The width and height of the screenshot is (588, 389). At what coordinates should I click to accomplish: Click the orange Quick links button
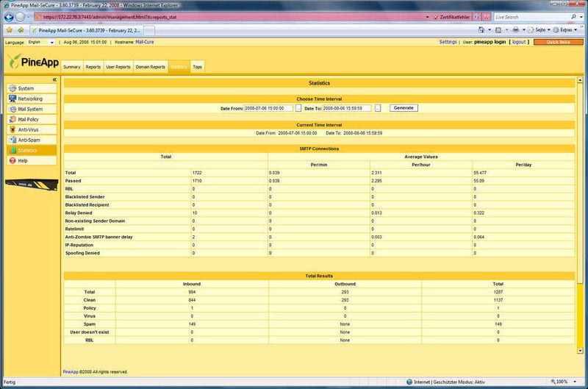point(558,42)
